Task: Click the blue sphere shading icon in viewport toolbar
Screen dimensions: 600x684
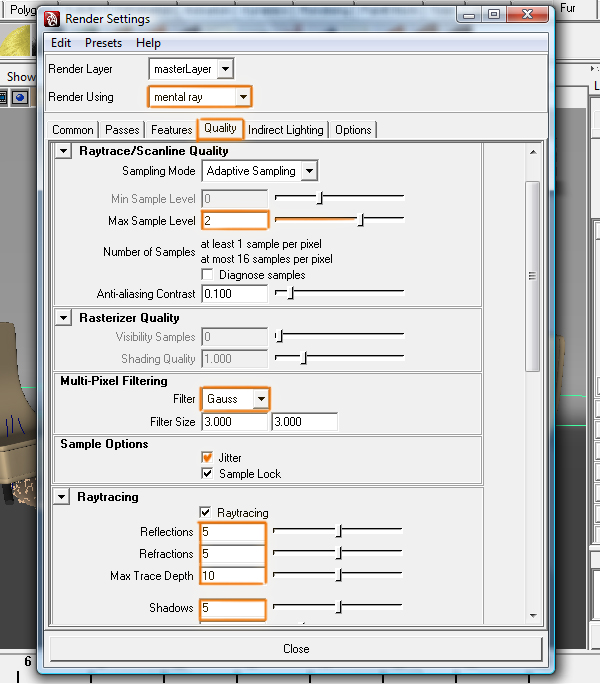Action: 20,97
